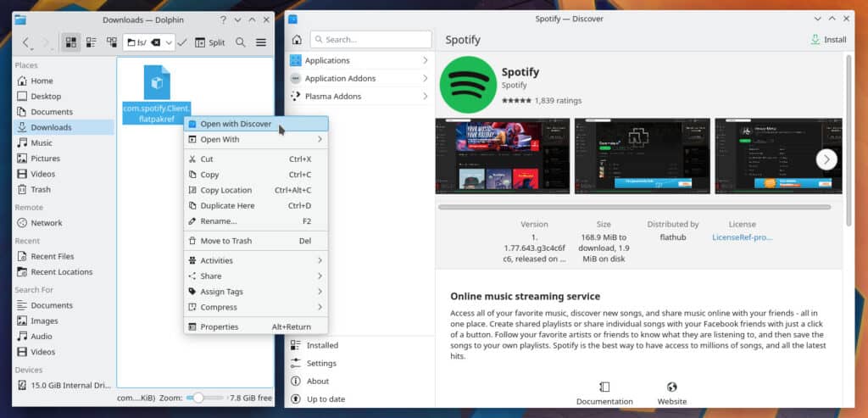Click the Discover home icon
This screenshot has width=868, height=418.
point(297,40)
